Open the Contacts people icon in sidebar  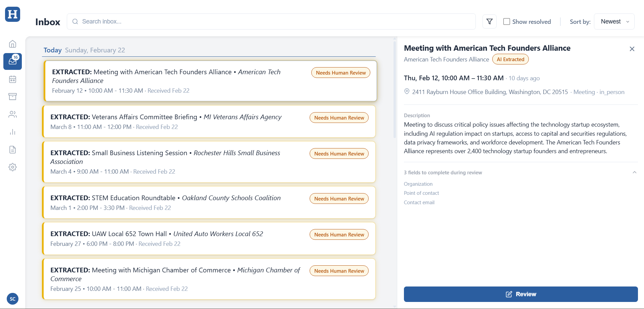pos(12,115)
